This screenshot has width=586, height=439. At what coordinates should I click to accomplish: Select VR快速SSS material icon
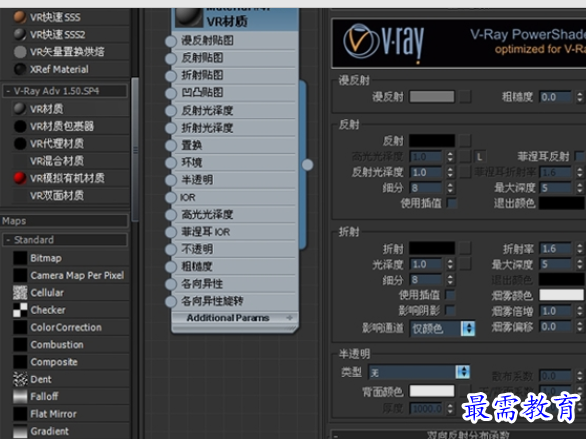click(x=20, y=17)
